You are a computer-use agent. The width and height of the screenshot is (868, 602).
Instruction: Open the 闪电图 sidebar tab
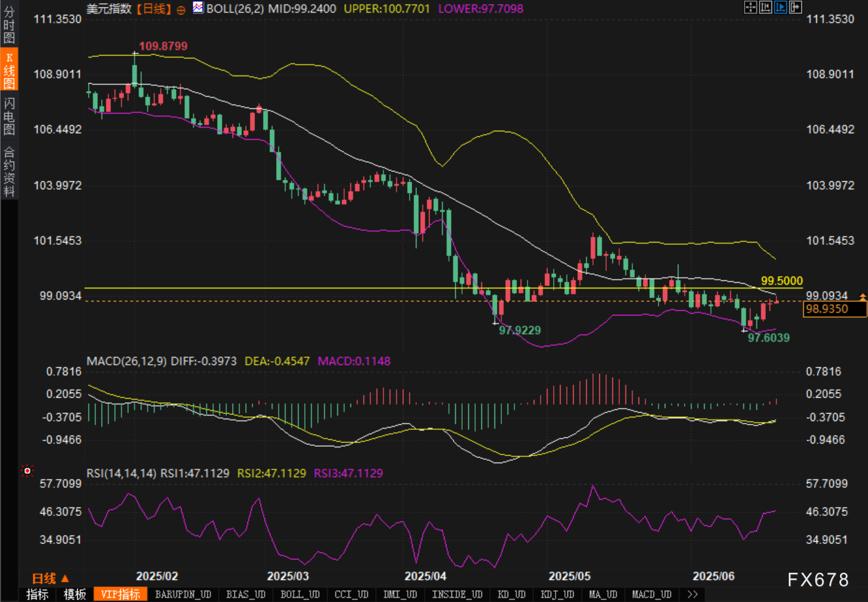(9, 116)
